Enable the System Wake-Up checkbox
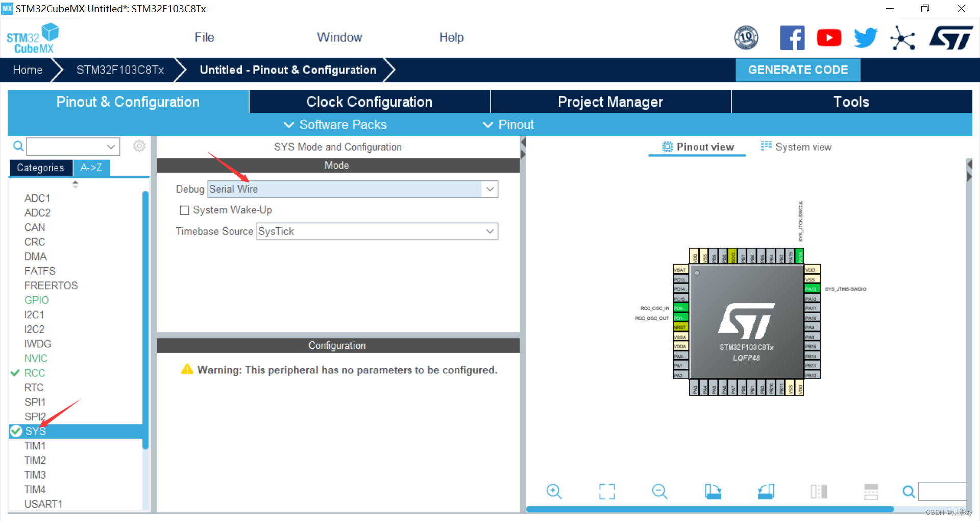The width and height of the screenshot is (980, 521). point(185,210)
